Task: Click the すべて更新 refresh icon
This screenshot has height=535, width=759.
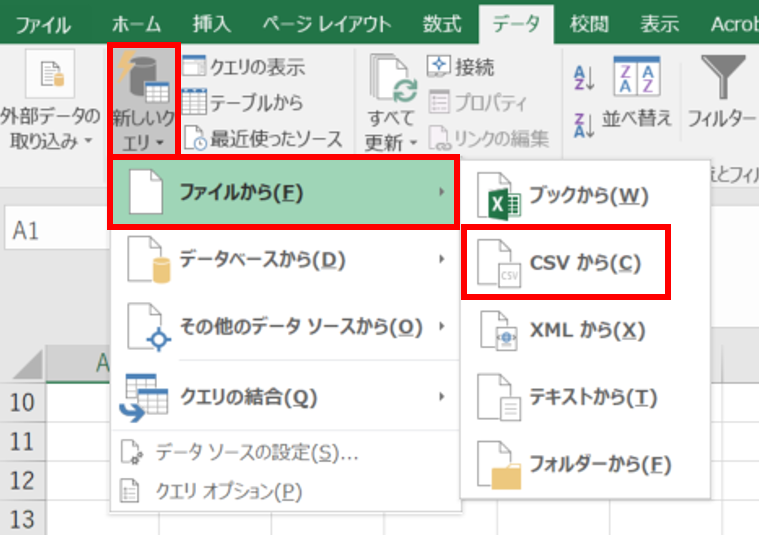Action: pos(393,80)
